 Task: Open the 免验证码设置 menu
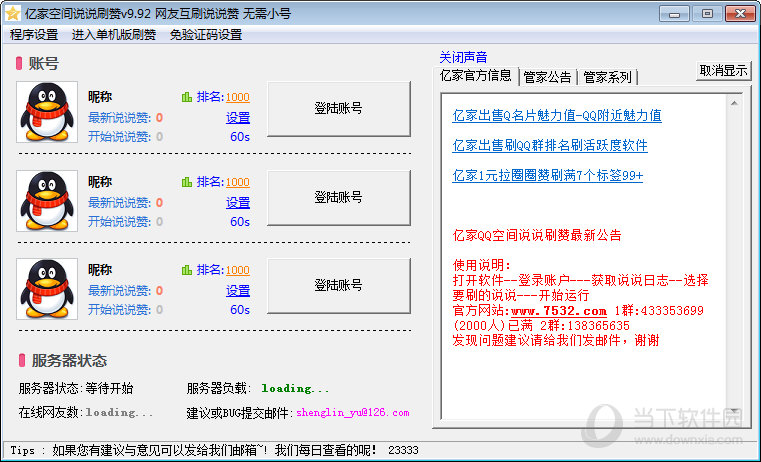point(206,34)
